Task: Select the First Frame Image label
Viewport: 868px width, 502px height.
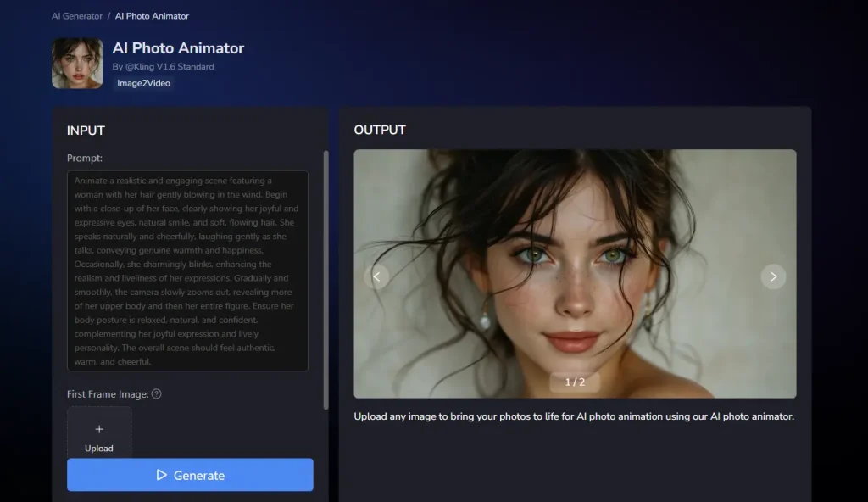Action: click(108, 394)
